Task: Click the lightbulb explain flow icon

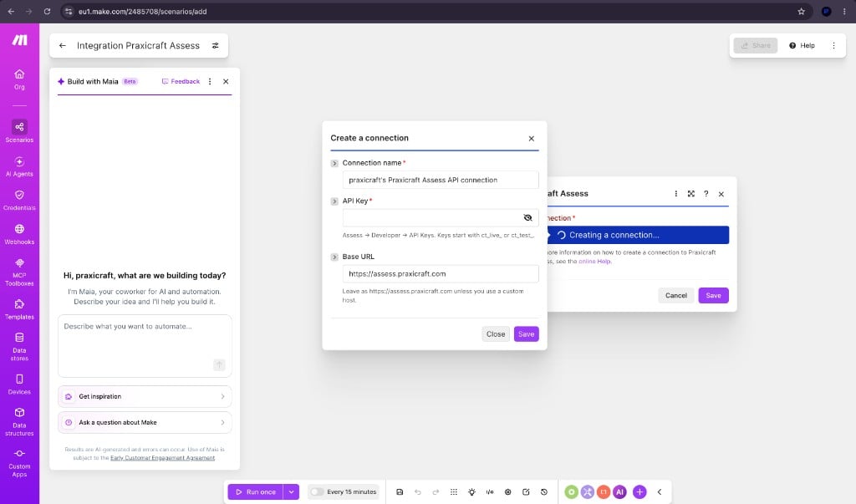Action: 471,492
